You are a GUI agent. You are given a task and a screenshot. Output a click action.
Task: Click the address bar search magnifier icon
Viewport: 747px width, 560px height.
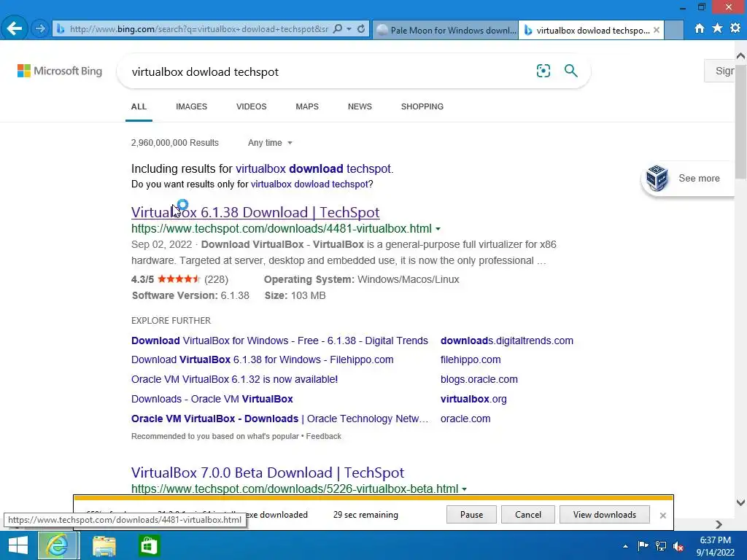click(337, 29)
